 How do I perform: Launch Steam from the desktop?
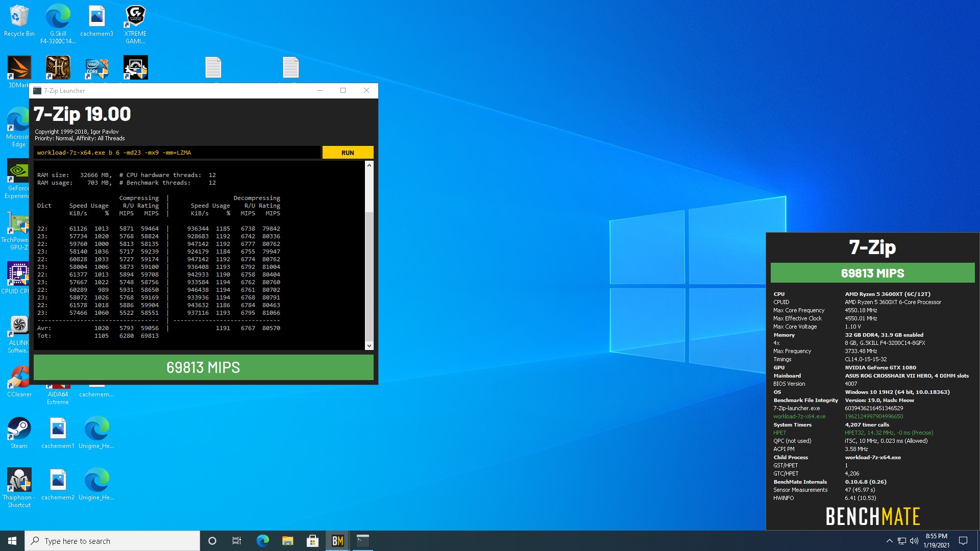pos(19,433)
